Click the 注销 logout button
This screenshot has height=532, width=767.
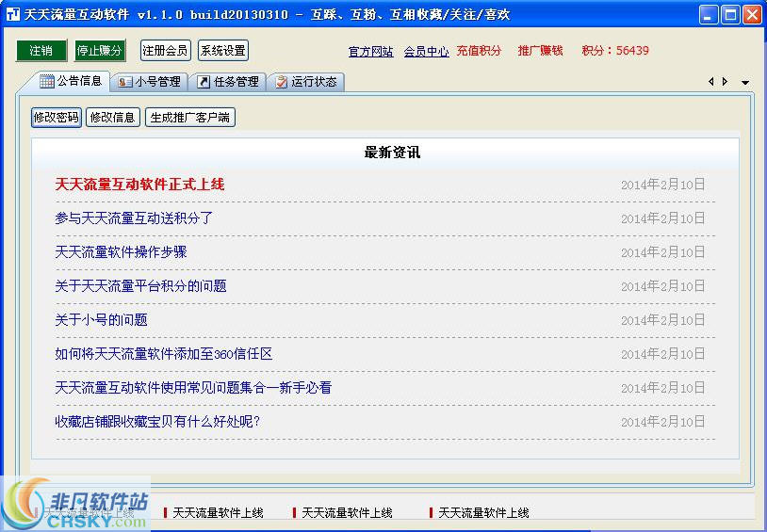(41, 51)
